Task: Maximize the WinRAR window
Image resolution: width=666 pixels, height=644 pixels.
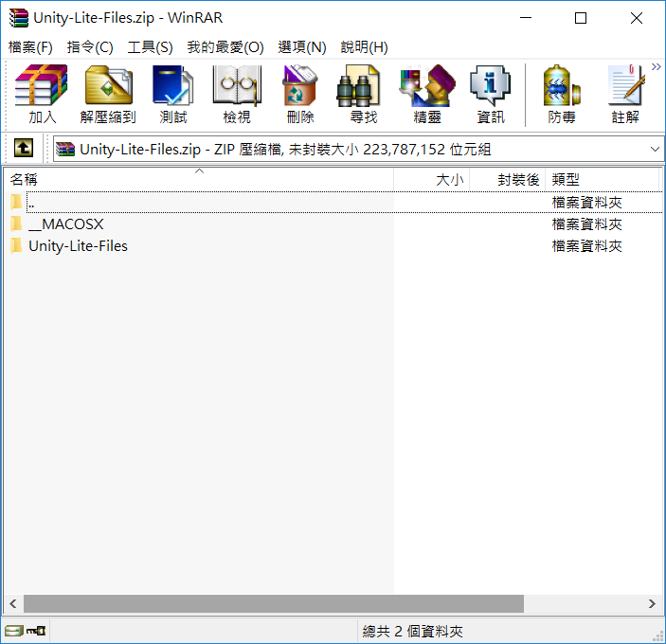Action: coord(581,18)
